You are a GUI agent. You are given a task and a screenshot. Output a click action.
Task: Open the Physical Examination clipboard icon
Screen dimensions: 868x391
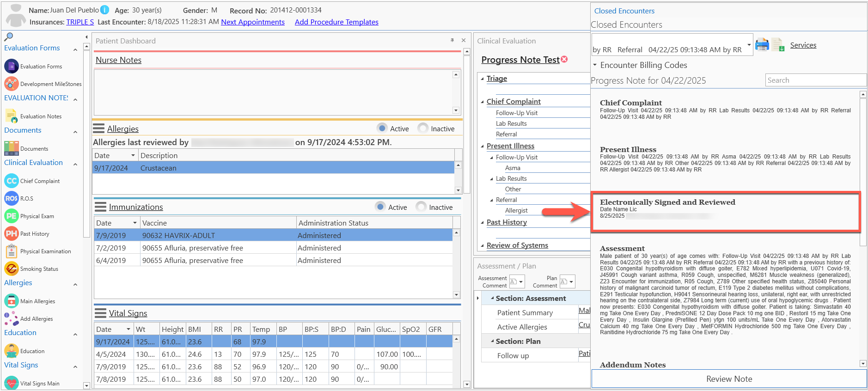[11, 251]
